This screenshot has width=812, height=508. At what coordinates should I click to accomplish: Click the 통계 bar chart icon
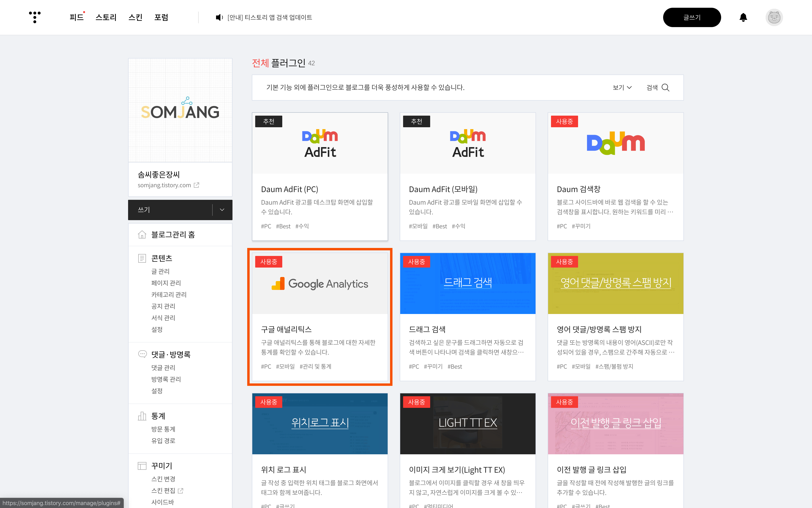click(x=142, y=416)
